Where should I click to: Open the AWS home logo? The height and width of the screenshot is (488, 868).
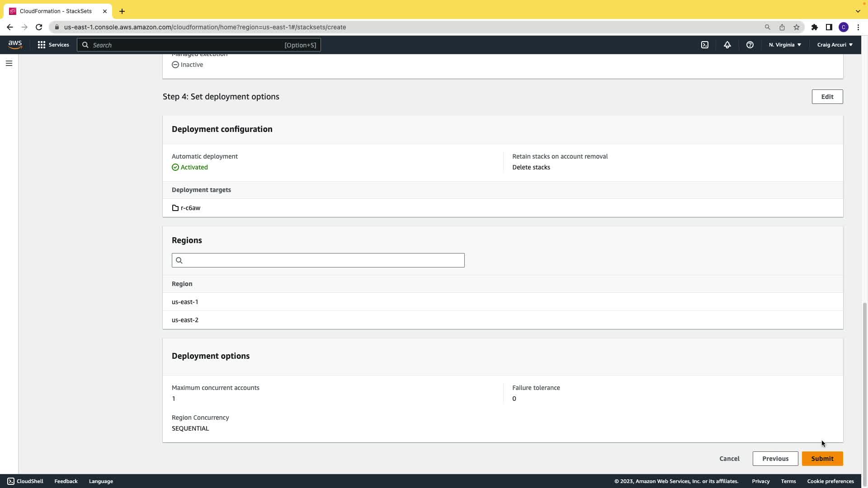click(15, 45)
